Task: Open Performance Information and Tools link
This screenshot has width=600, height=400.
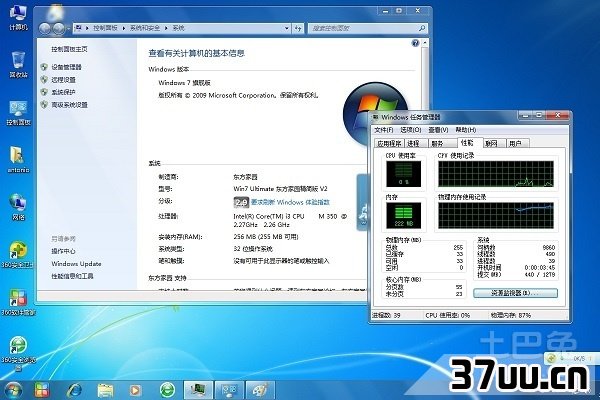Action: coord(72,276)
